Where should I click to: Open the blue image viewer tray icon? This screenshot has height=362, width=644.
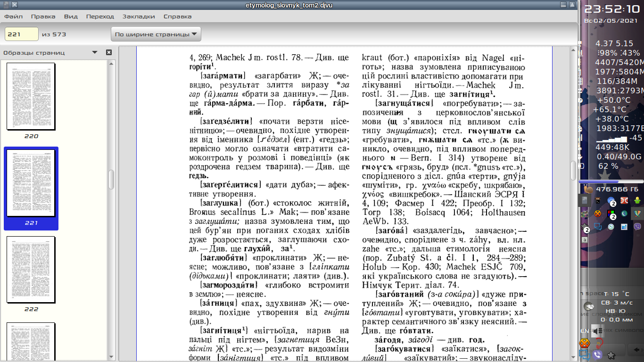click(x=624, y=227)
